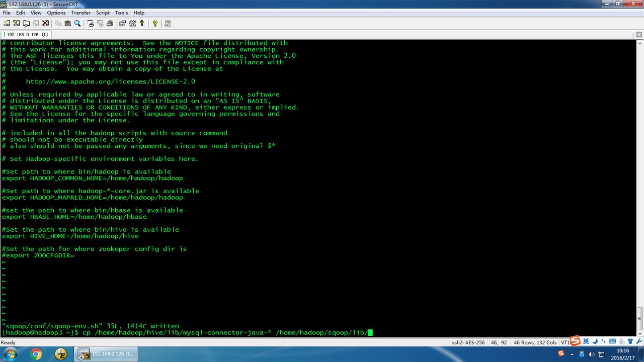Image resolution: width=644 pixels, height=362 pixels.
Task: Click the terminal vertical scrollbar thumb
Action: (x=640, y=318)
